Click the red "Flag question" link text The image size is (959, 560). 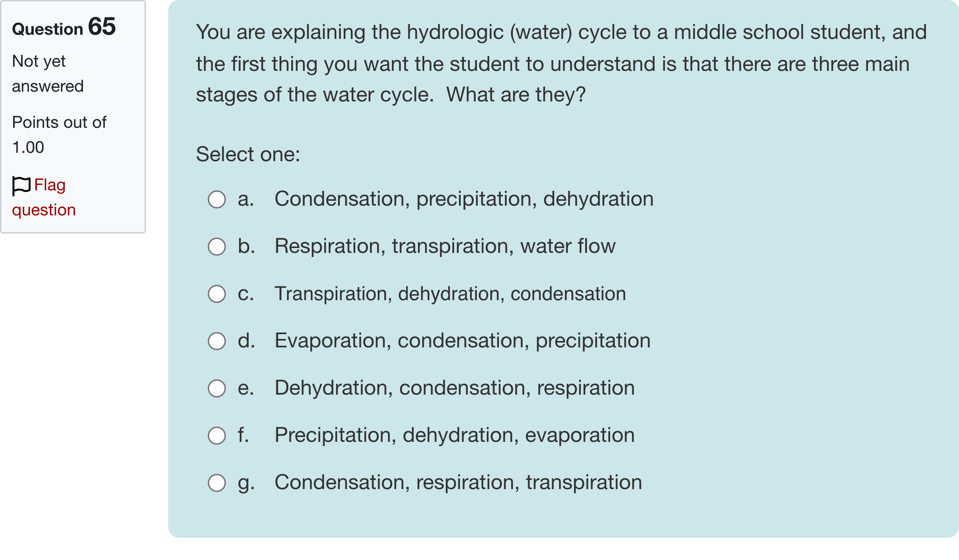tap(49, 186)
